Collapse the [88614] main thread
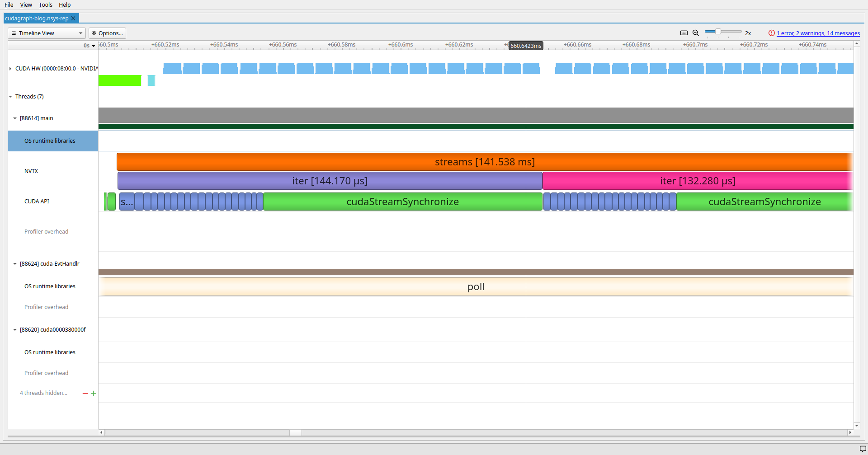Viewport: 868px width, 455px height. pos(15,118)
